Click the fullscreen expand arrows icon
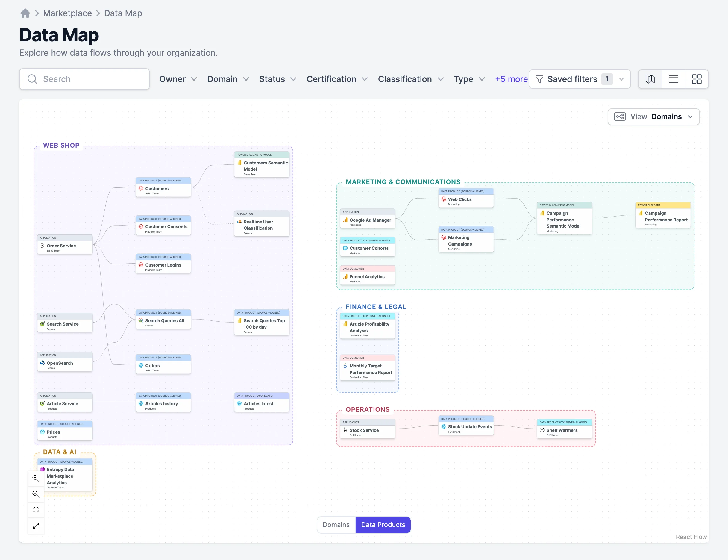This screenshot has width=728, height=560. (x=36, y=526)
